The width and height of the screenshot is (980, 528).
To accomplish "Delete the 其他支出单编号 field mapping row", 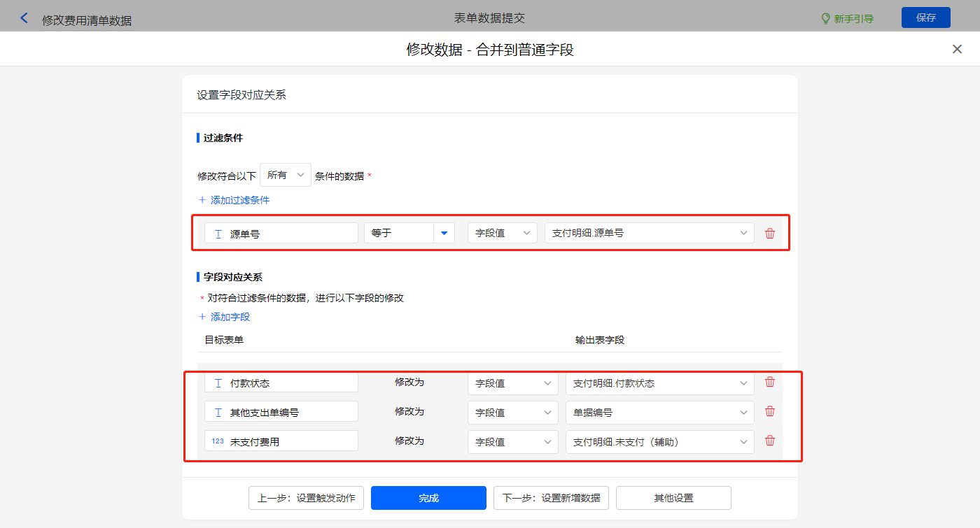I will click(x=770, y=411).
